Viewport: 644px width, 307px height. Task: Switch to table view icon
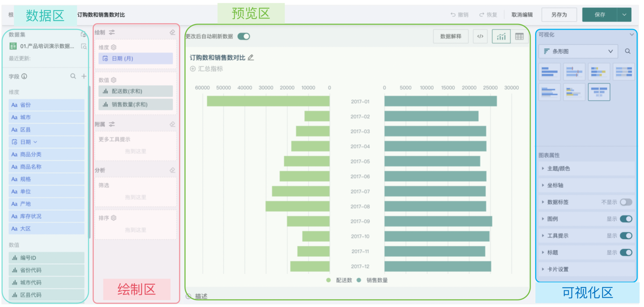point(520,36)
